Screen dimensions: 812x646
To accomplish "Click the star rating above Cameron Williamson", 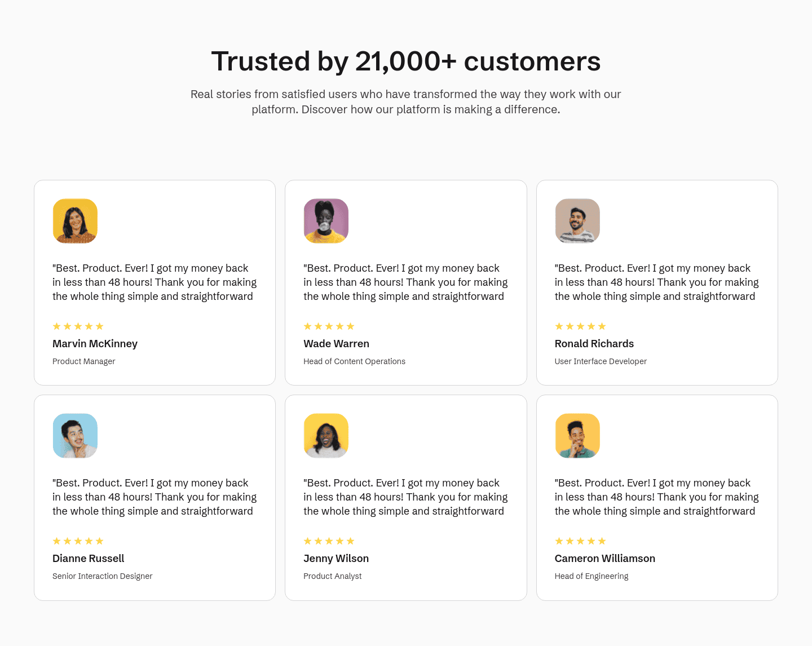I will (x=580, y=541).
